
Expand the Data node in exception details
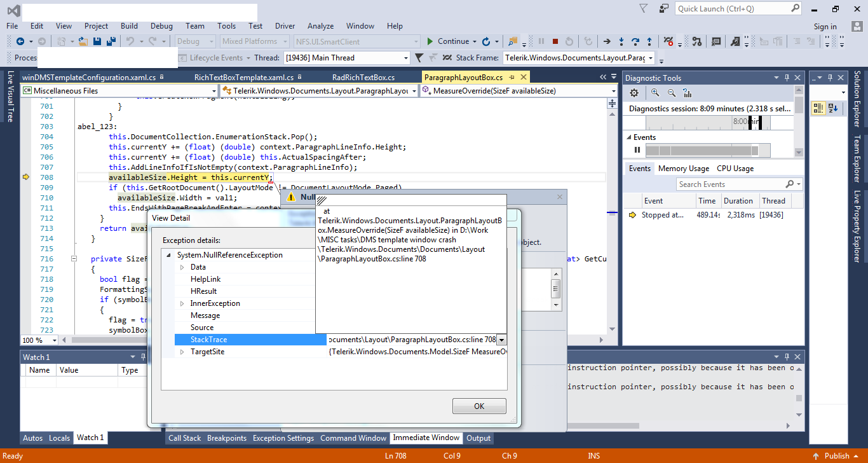(x=182, y=267)
